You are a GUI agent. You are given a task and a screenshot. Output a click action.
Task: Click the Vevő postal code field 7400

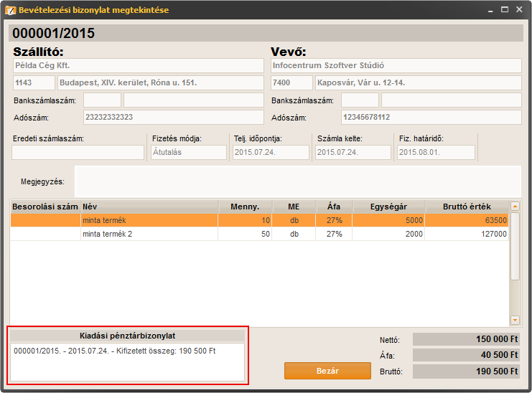coord(291,82)
